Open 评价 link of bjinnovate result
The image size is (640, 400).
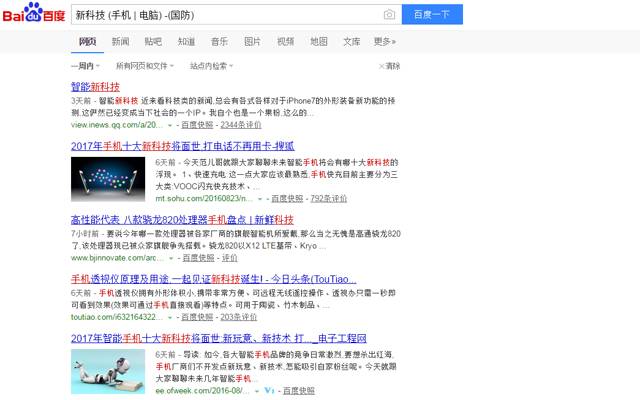point(229,258)
